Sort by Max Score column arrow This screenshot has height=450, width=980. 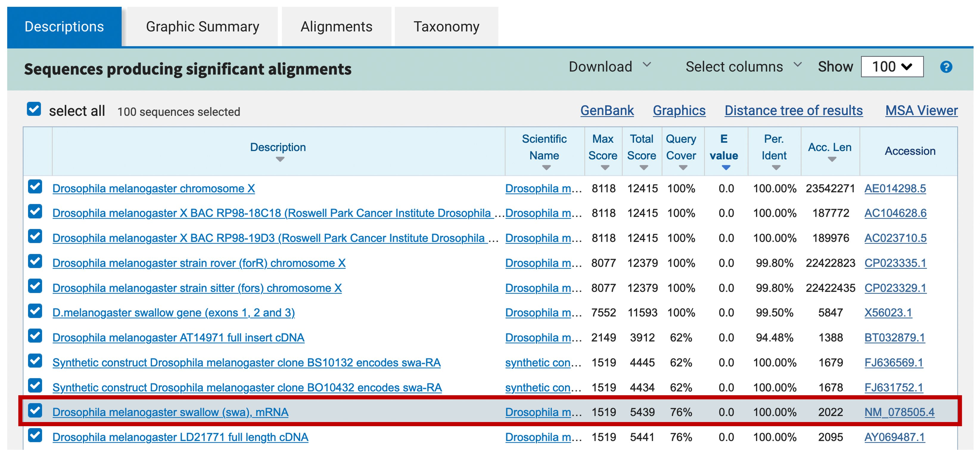[605, 168]
